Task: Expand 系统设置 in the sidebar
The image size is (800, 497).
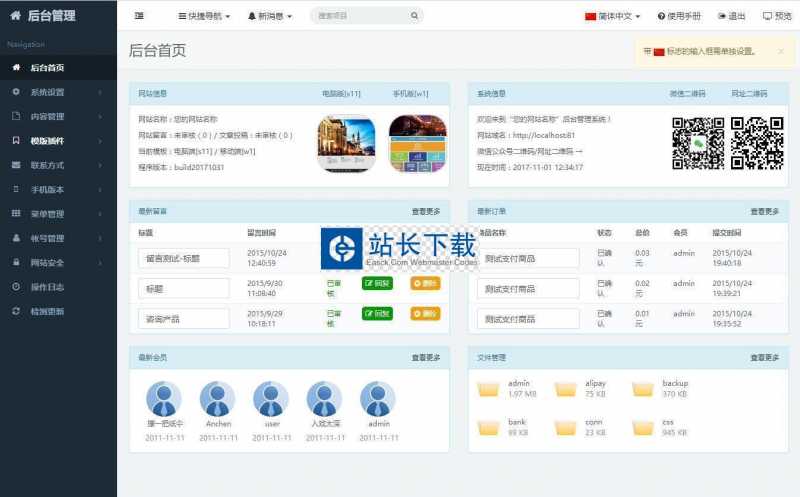Action: [58, 92]
